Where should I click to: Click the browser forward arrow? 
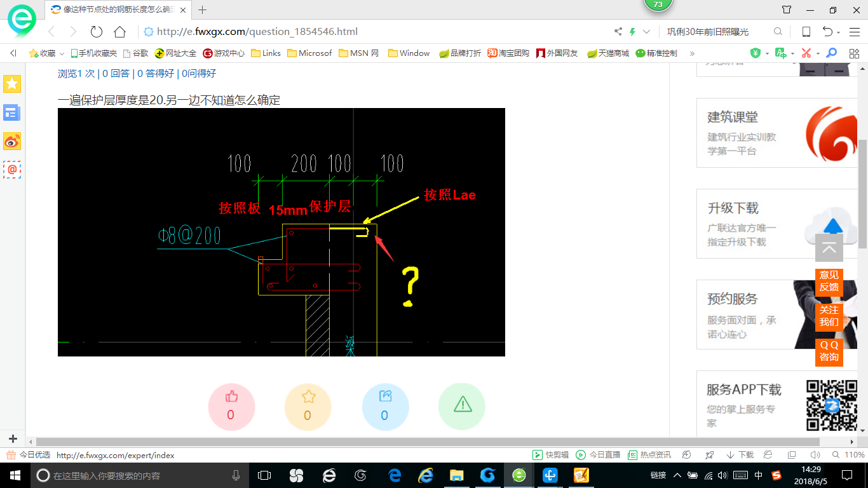(x=73, y=32)
